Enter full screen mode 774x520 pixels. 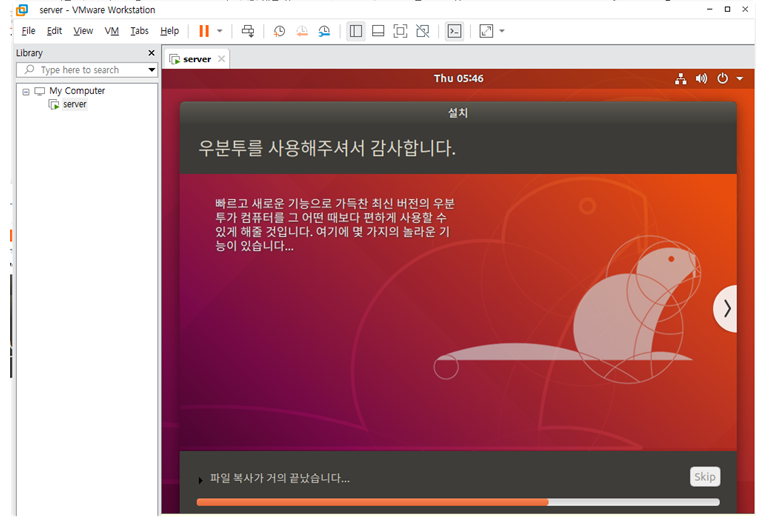400,31
